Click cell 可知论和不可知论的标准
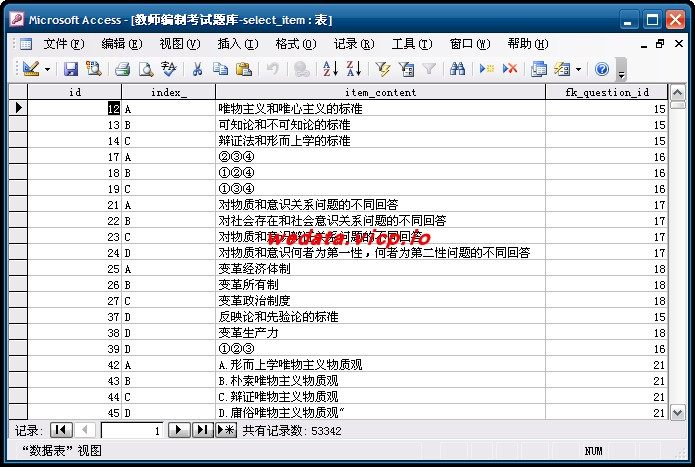 (x=380, y=125)
